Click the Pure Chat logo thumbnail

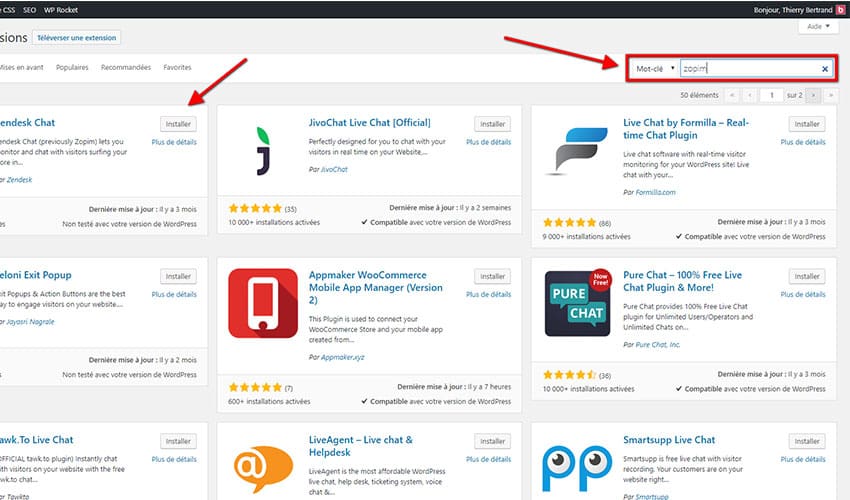click(577, 303)
